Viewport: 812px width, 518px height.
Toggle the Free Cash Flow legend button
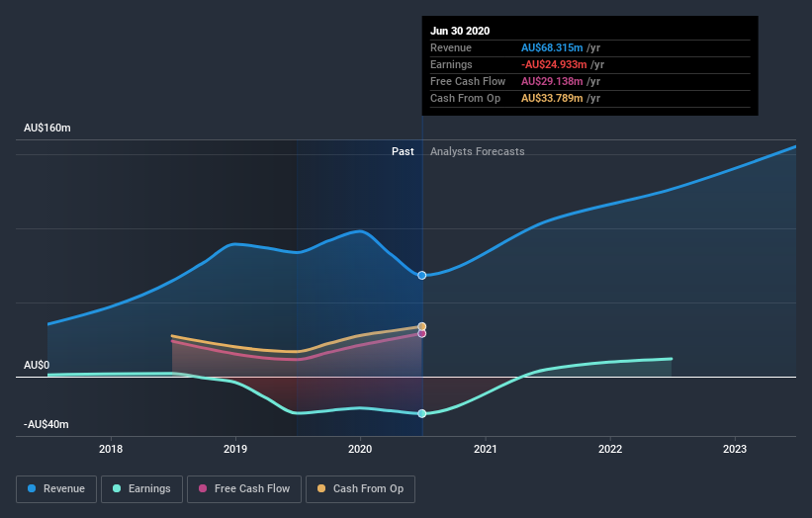click(x=244, y=489)
